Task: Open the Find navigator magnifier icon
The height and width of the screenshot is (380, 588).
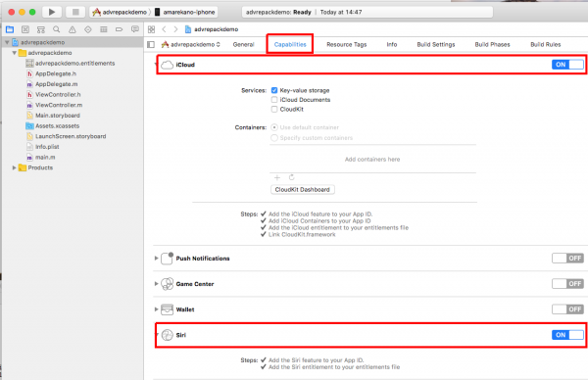Action: [56, 29]
